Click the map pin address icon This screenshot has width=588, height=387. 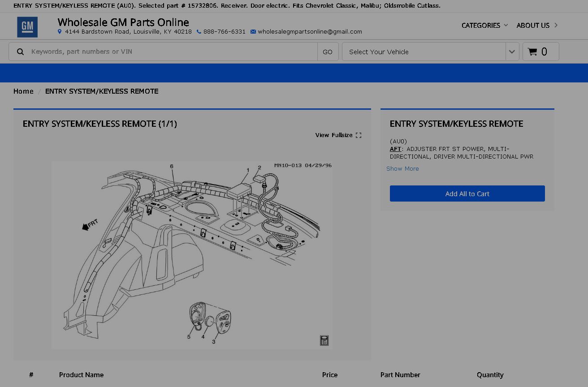[60, 32]
